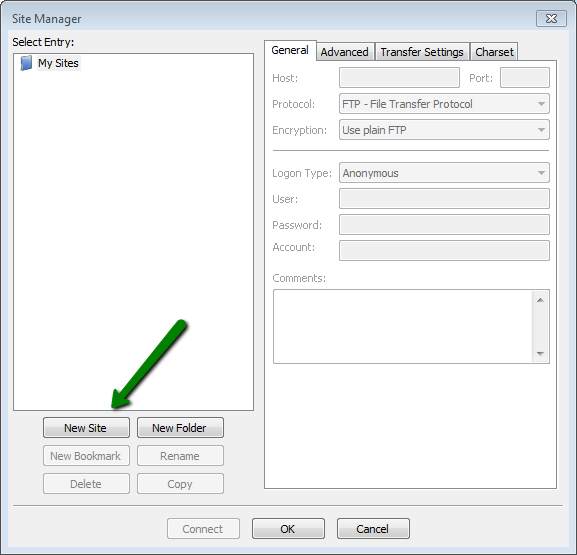The height and width of the screenshot is (555, 577).
Task: Click the New Site button
Action: 86,428
